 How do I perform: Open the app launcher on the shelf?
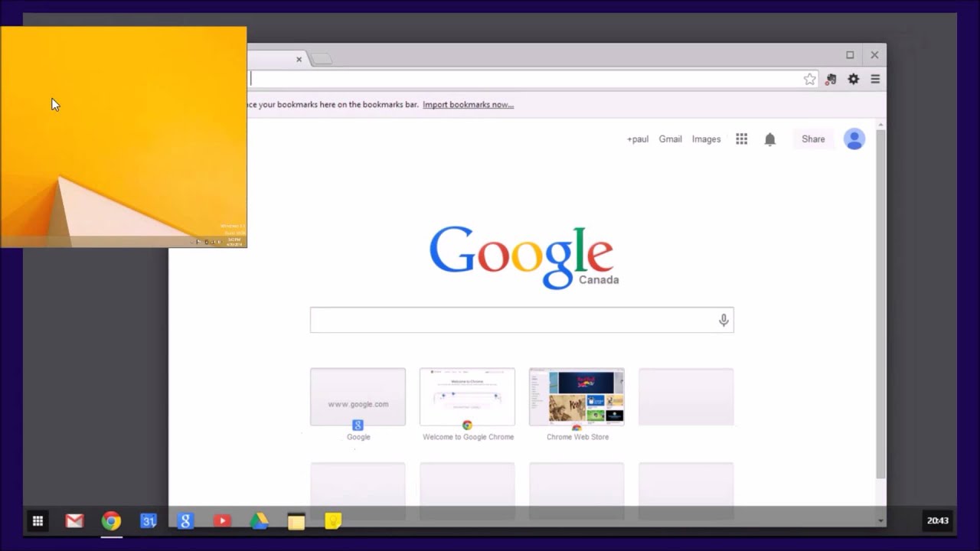tap(38, 521)
